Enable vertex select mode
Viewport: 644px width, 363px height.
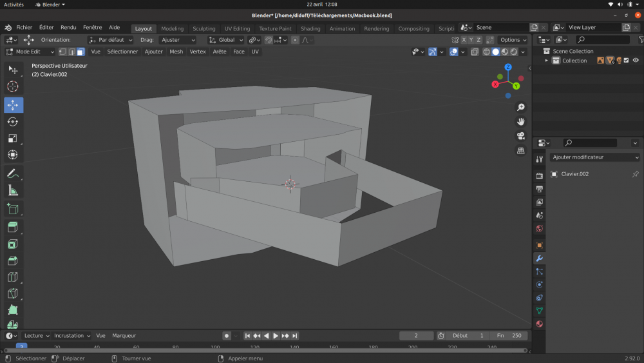click(62, 52)
